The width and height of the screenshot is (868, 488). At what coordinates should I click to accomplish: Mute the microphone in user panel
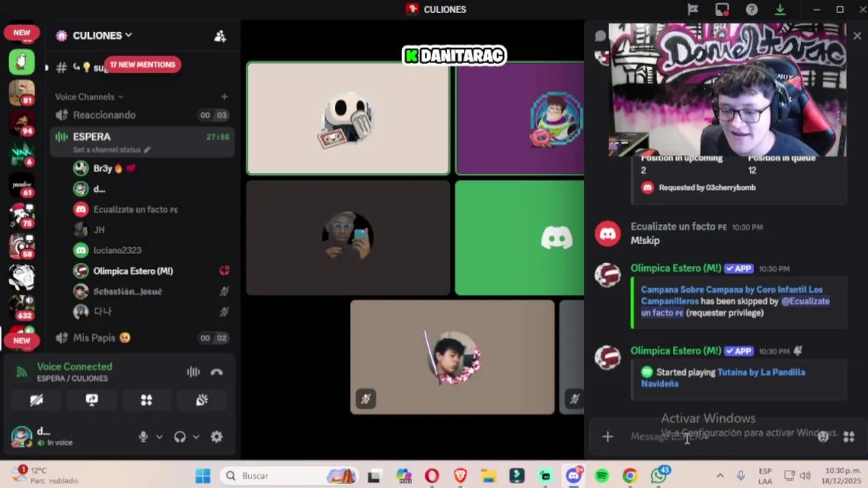point(143,437)
